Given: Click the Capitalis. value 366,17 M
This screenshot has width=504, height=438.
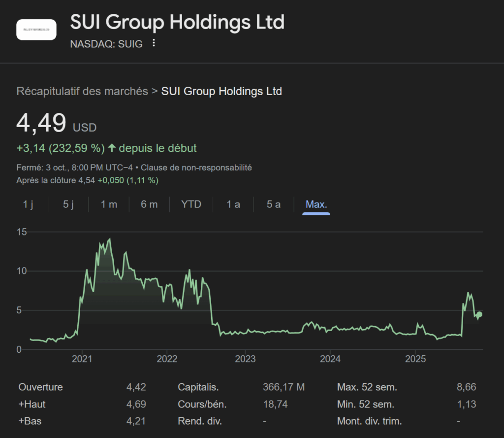Looking at the screenshot, I should (x=283, y=387).
